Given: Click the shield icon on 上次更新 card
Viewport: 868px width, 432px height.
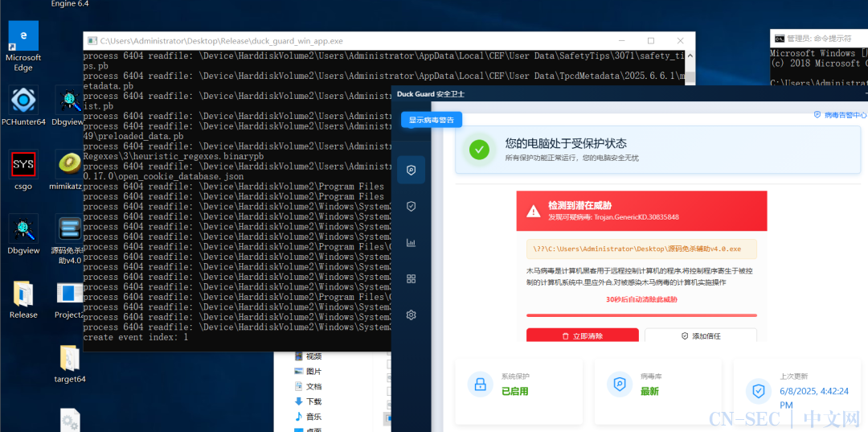Looking at the screenshot, I should pyautogui.click(x=759, y=391).
